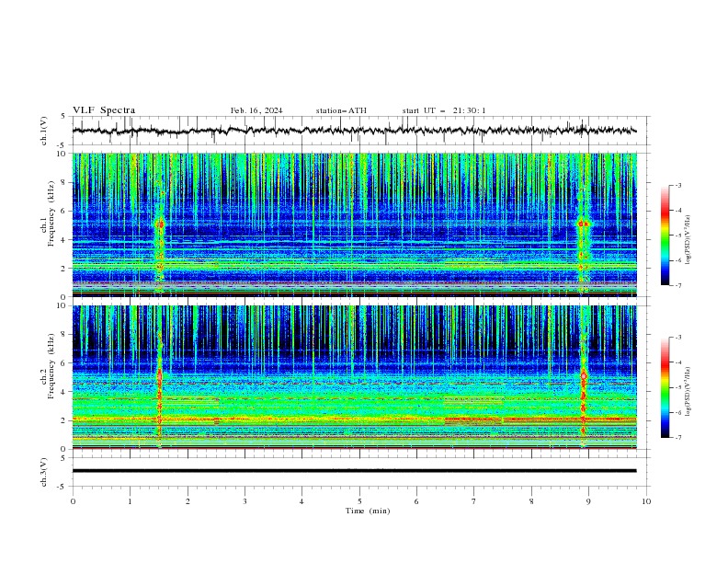Click the ch.1 burst near 1.5 minutes
The width and height of the screenshot is (728, 563).
[x=160, y=224]
